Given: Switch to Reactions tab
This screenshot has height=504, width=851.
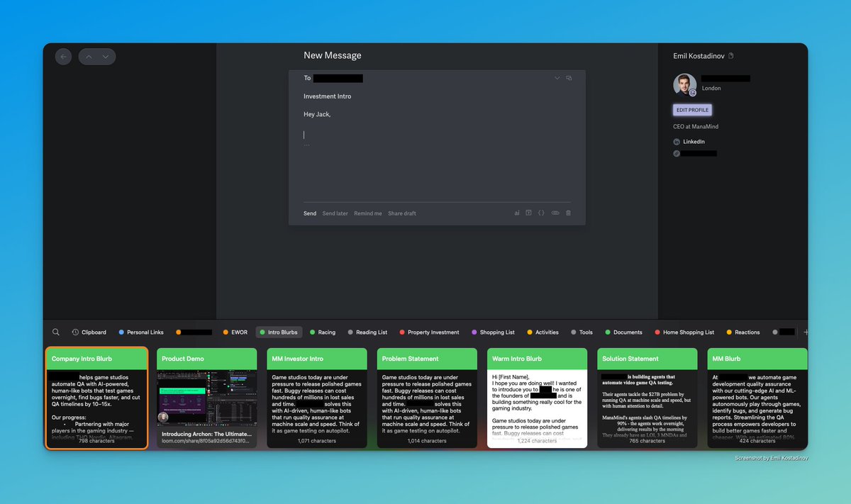Looking at the screenshot, I should click(743, 332).
